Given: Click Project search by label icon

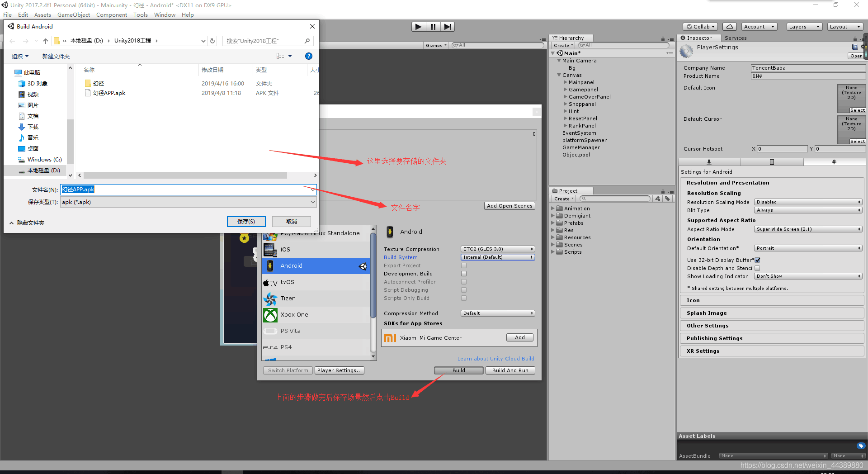Looking at the screenshot, I should tap(667, 199).
